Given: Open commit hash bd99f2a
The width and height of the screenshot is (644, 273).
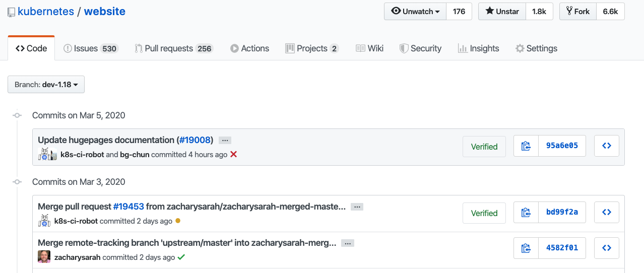Looking at the screenshot, I should click(x=562, y=213).
